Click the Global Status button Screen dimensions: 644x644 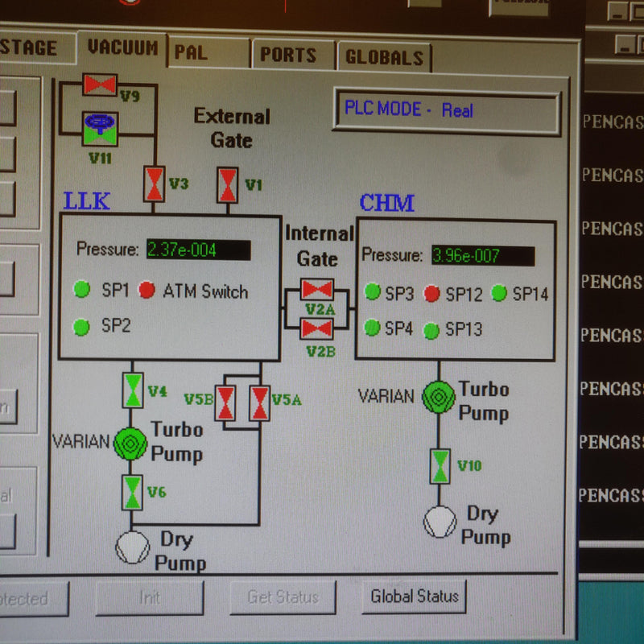tap(414, 597)
